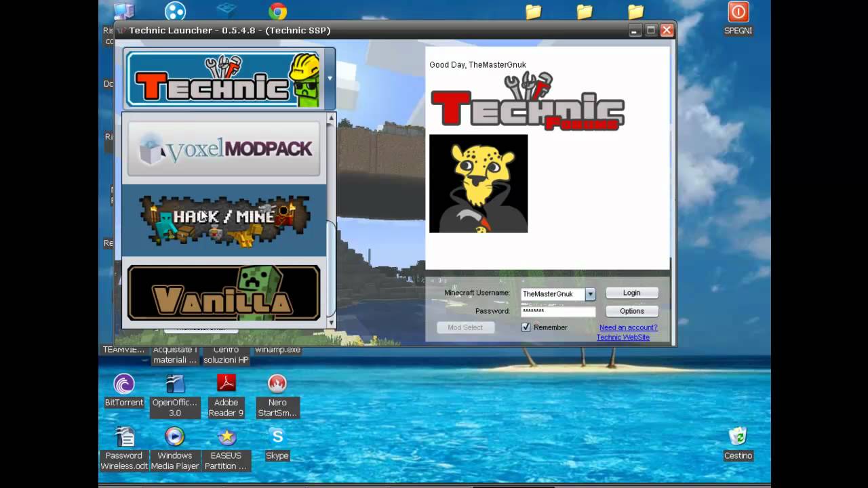868x488 pixels.
Task: Select the Acquistate i materiali label
Action: coord(175,355)
